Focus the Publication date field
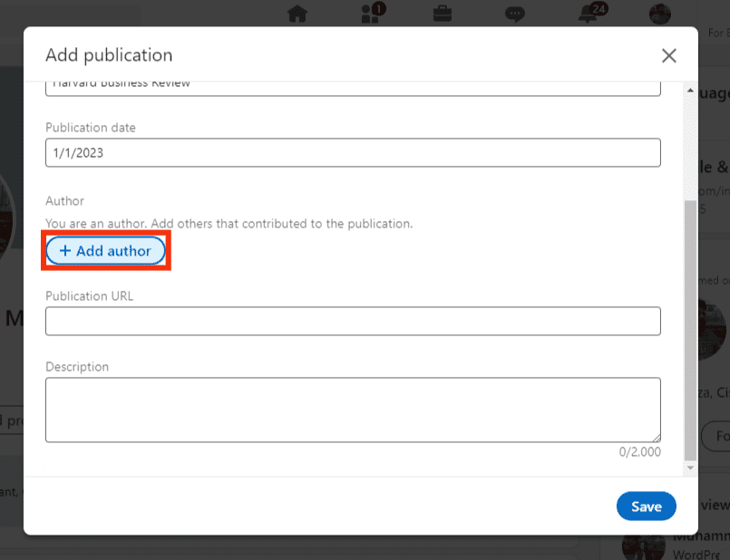 tap(353, 152)
